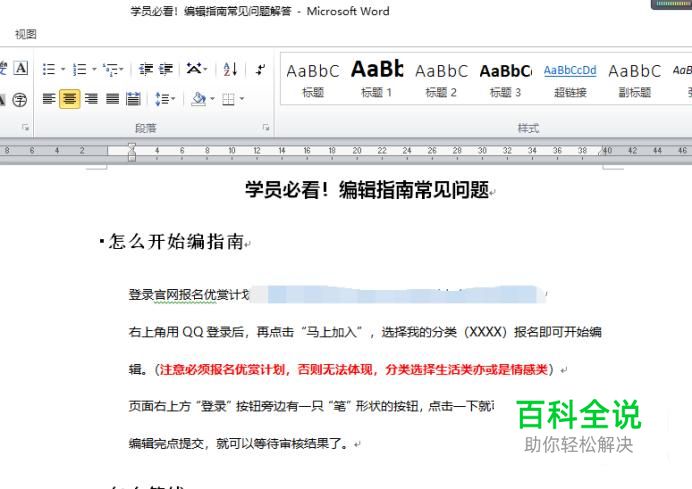Viewport: 692px width, 489px height.
Task: Toggle Distributed alignment
Action: 133,99
